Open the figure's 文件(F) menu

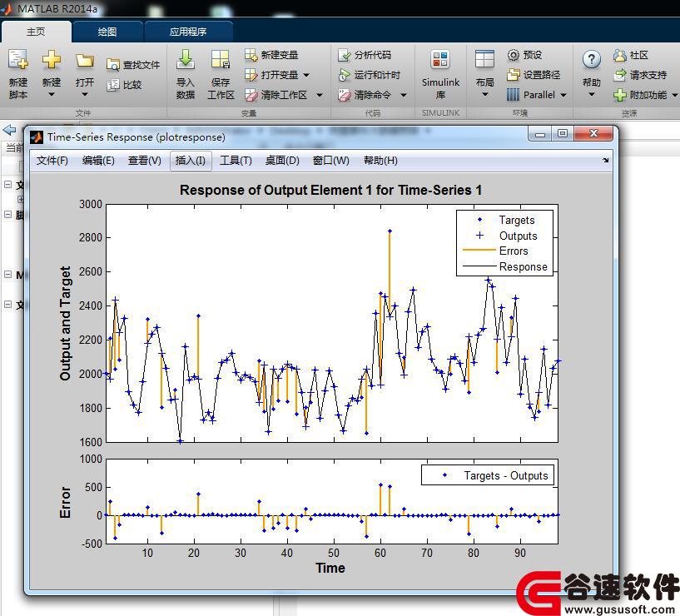point(52,161)
